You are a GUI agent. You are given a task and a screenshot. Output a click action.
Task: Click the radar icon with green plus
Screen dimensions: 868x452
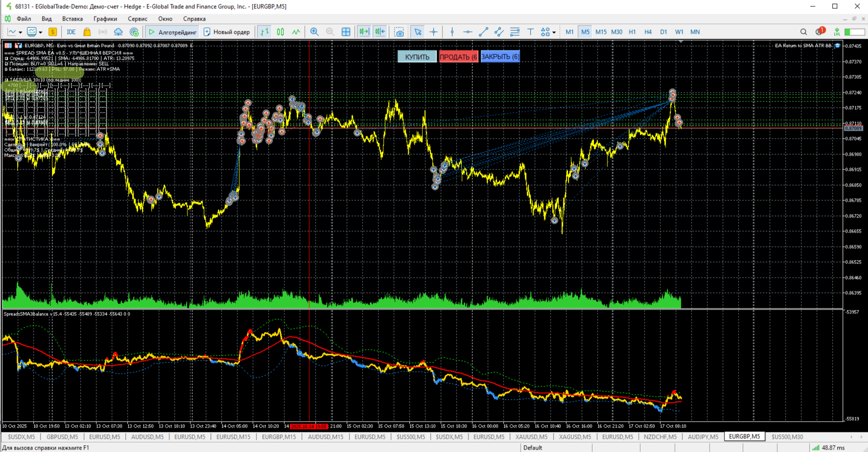134,32
